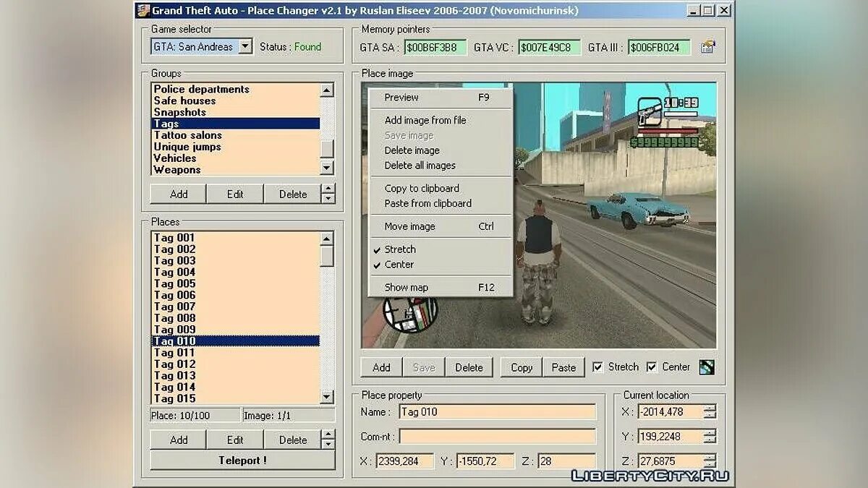The height and width of the screenshot is (488, 868).
Task: Select Tag 015 in Places
Action: pos(236,398)
